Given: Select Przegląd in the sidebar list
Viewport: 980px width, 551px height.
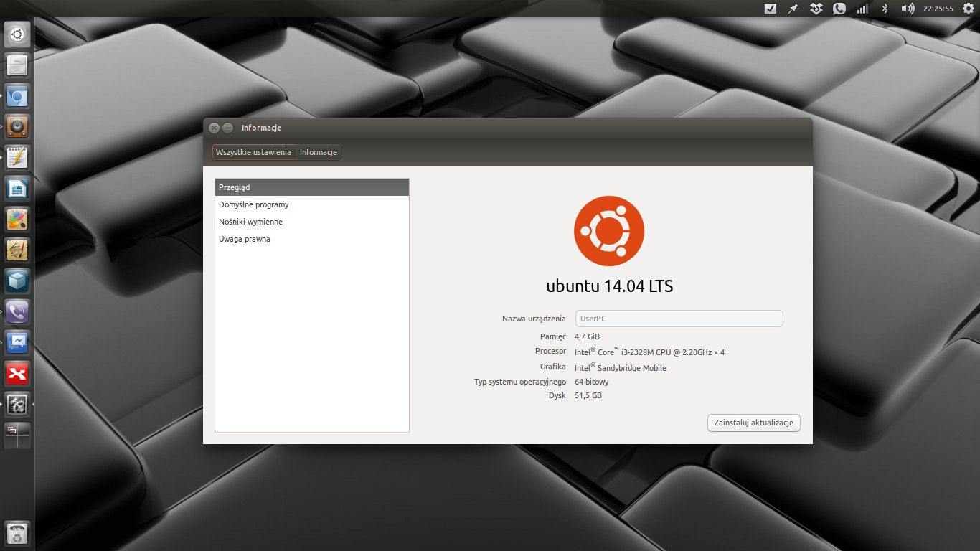Looking at the screenshot, I should coord(312,187).
